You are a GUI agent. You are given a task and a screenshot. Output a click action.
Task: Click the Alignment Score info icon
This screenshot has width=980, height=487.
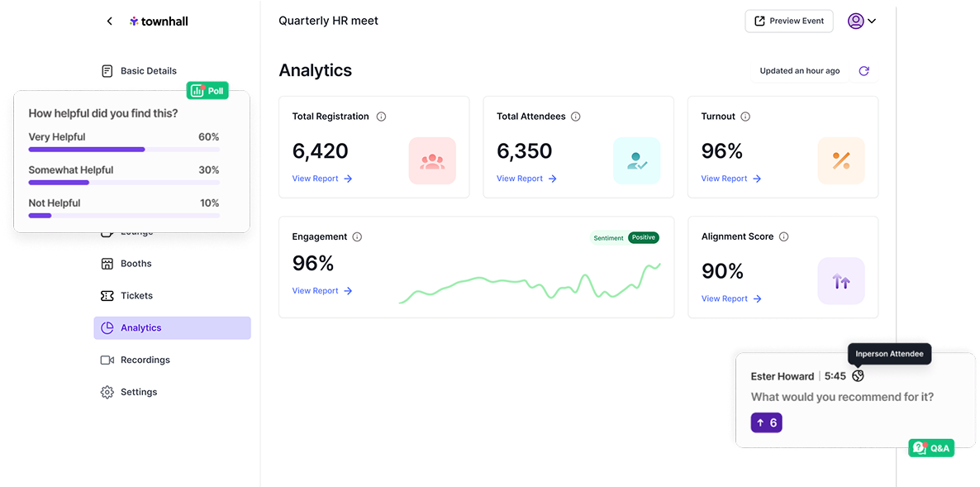point(783,236)
